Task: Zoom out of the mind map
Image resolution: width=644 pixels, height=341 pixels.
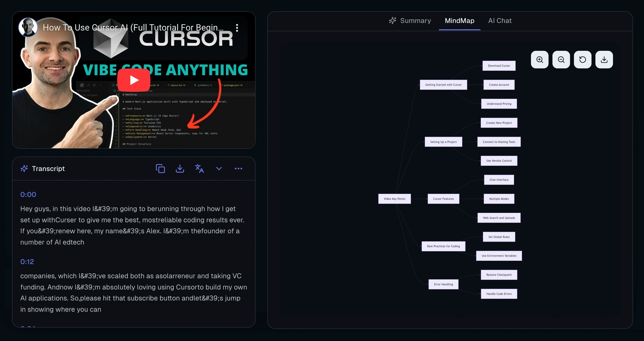Action: [x=561, y=60]
